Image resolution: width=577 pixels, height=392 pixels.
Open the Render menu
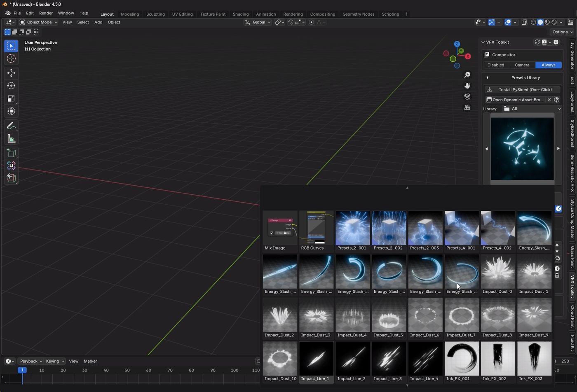click(x=46, y=13)
